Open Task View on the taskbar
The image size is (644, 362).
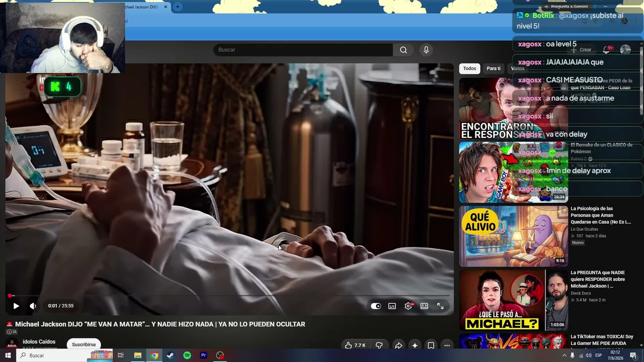tap(121, 355)
